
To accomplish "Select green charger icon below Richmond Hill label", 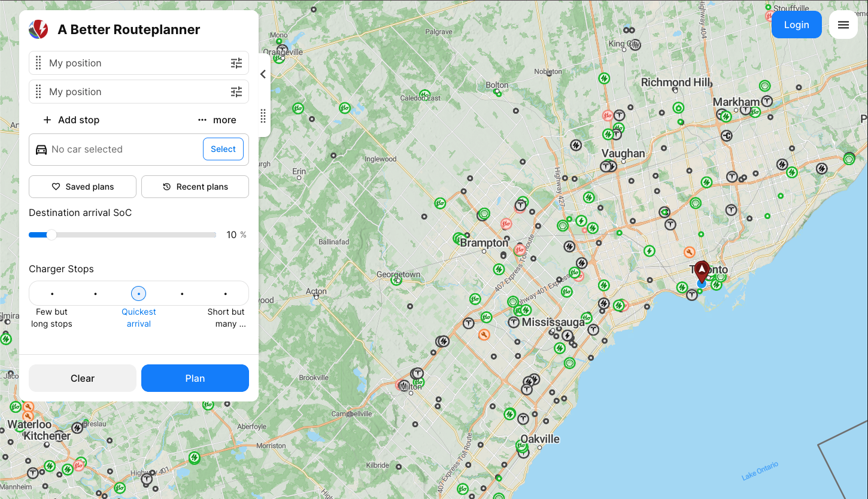I will click(x=678, y=108).
